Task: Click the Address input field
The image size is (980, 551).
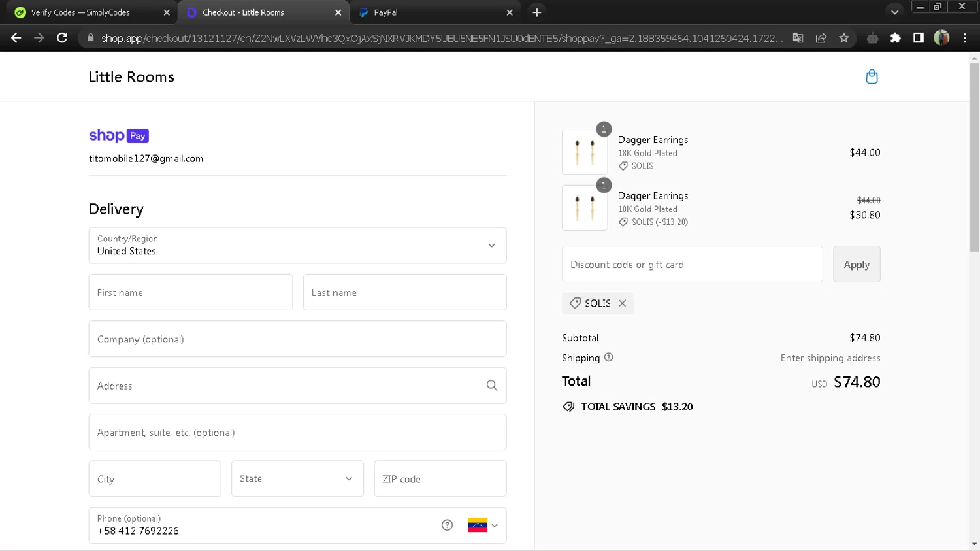Action: click(297, 386)
